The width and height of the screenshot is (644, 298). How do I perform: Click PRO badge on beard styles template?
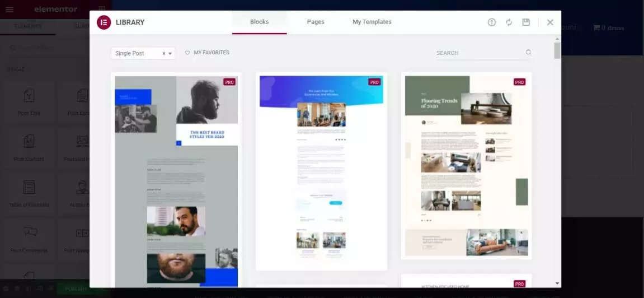point(229,82)
